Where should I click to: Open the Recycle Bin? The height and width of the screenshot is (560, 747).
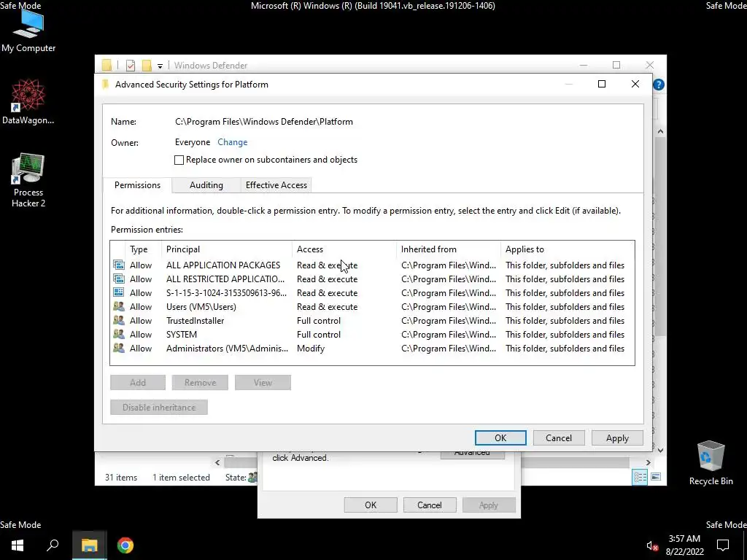tap(711, 463)
